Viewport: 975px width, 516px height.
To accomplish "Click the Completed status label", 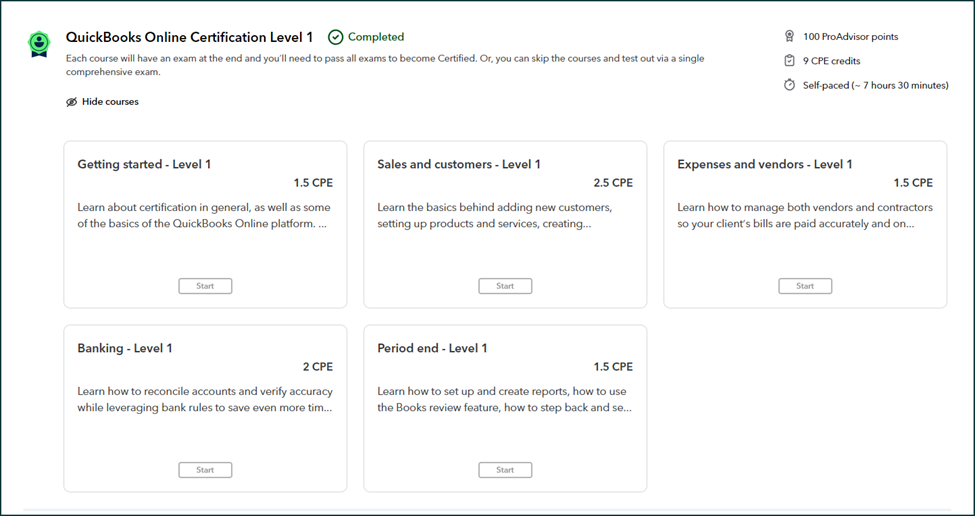I will coord(376,37).
